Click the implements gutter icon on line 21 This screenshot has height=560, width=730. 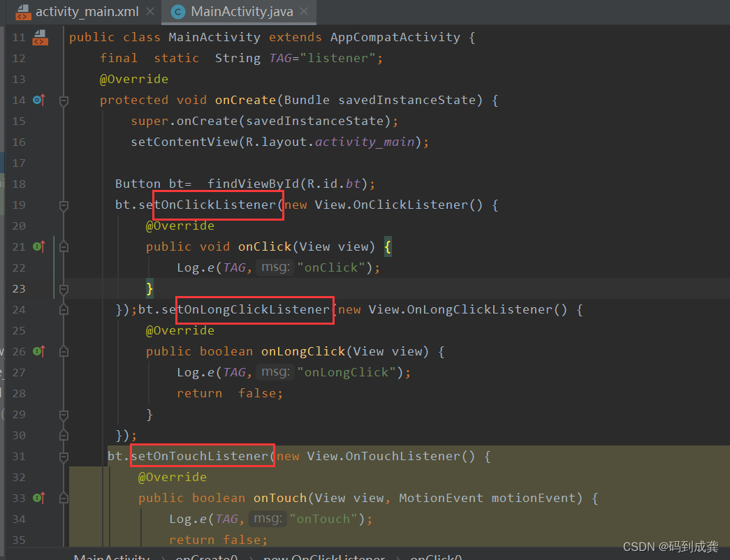(39, 246)
